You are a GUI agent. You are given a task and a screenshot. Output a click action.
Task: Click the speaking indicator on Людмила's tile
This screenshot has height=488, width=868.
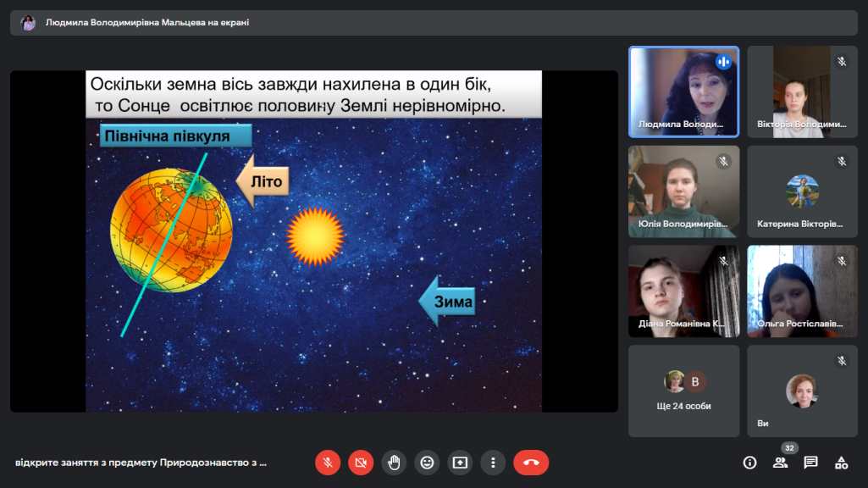723,62
